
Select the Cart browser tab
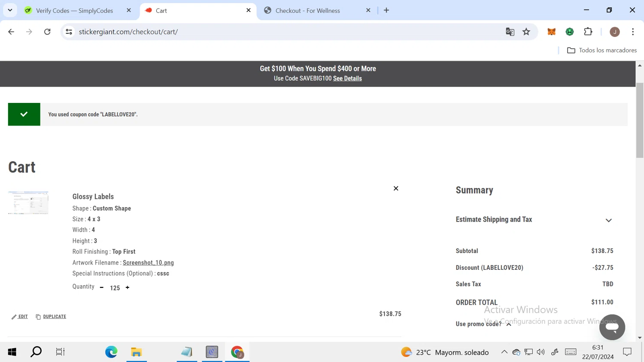click(198, 10)
